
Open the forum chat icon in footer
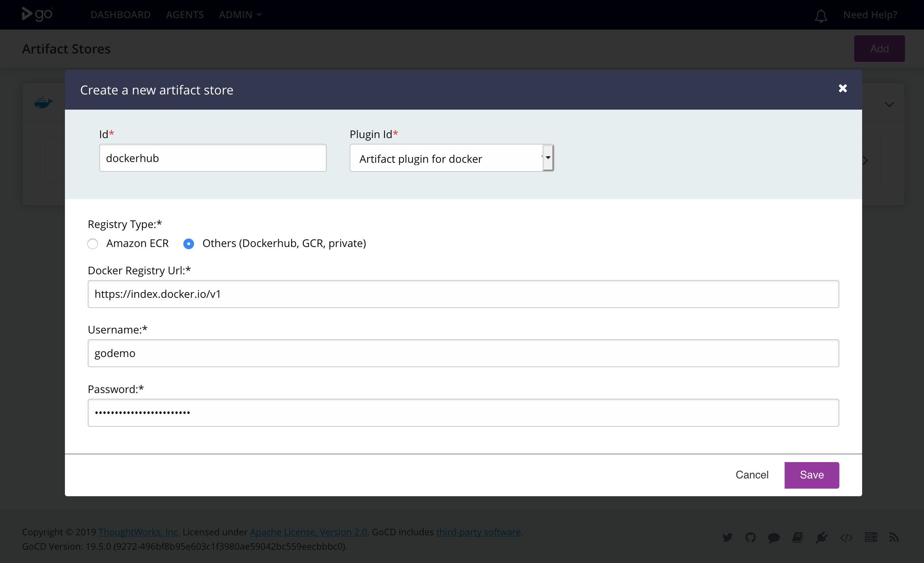[x=773, y=538]
